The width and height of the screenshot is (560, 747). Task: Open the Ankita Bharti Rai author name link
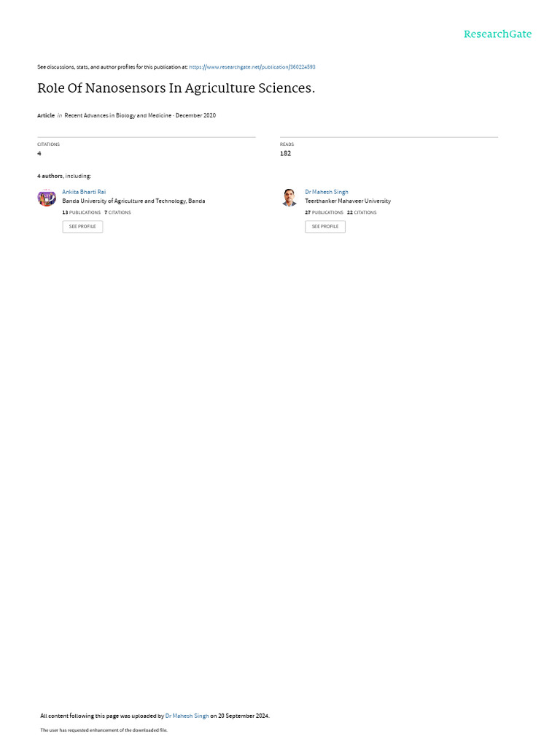84,192
